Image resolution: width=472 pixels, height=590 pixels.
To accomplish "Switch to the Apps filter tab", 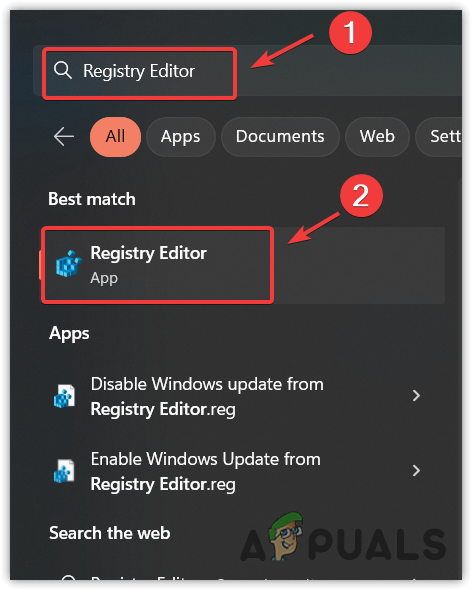I will coord(181,137).
